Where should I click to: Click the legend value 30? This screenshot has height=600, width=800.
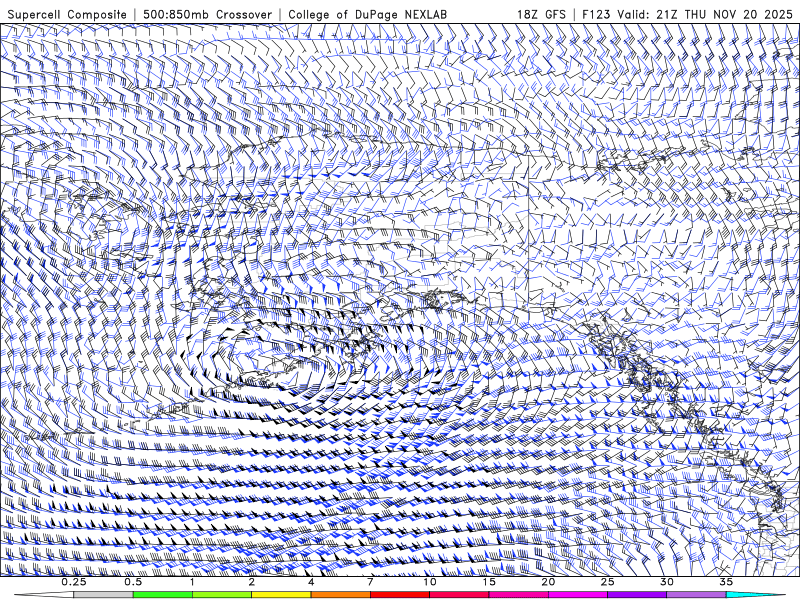tap(666, 582)
